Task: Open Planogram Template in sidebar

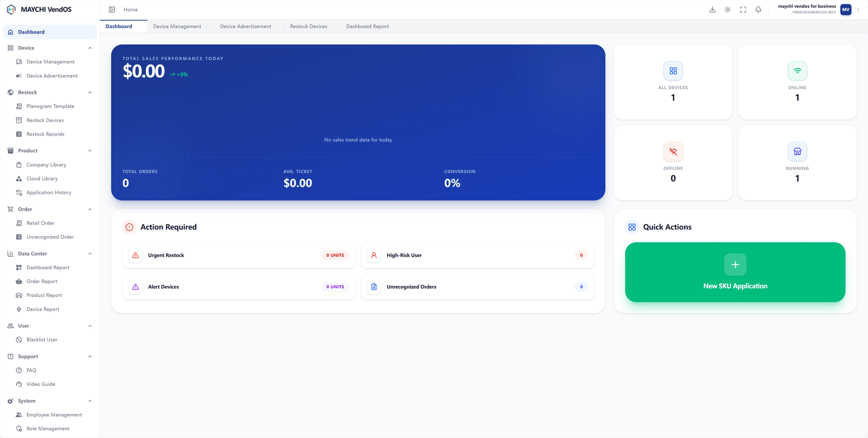Action: tap(50, 106)
